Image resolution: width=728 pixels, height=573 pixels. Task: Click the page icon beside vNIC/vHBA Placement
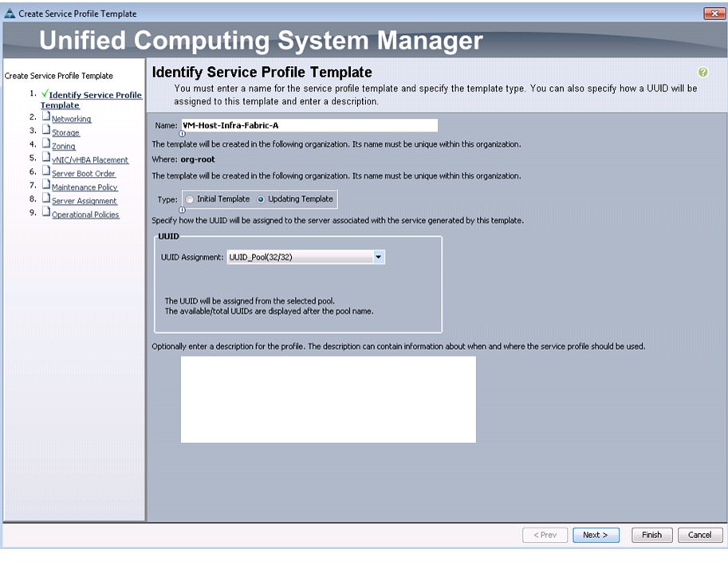point(46,157)
